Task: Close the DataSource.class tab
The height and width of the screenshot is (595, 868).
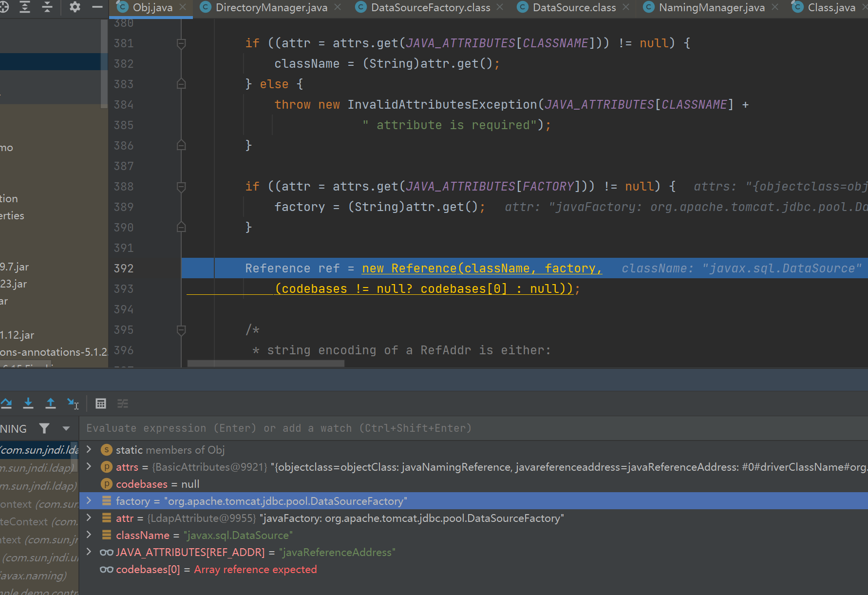Action: tap(626, 7)
